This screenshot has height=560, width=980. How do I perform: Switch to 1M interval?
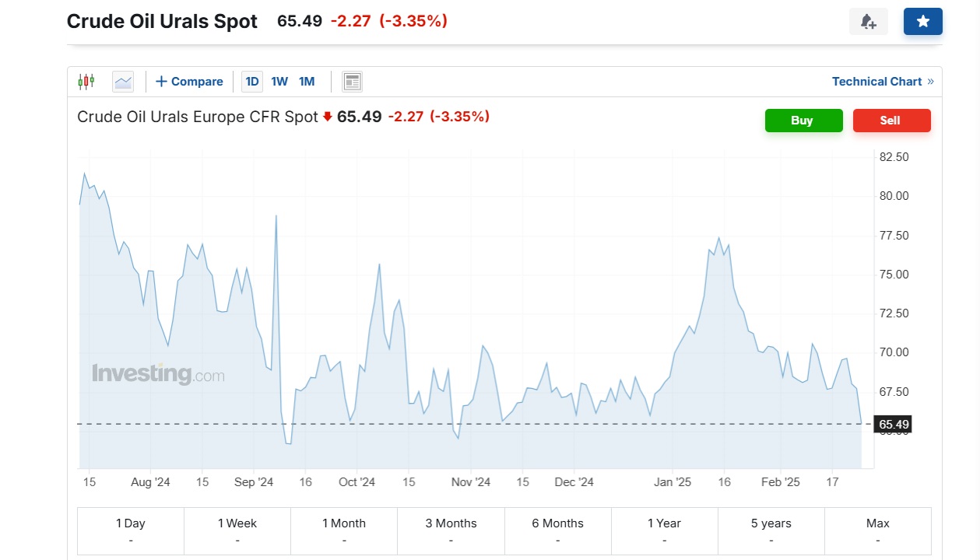pyautogui.click(x=307, y=81)
